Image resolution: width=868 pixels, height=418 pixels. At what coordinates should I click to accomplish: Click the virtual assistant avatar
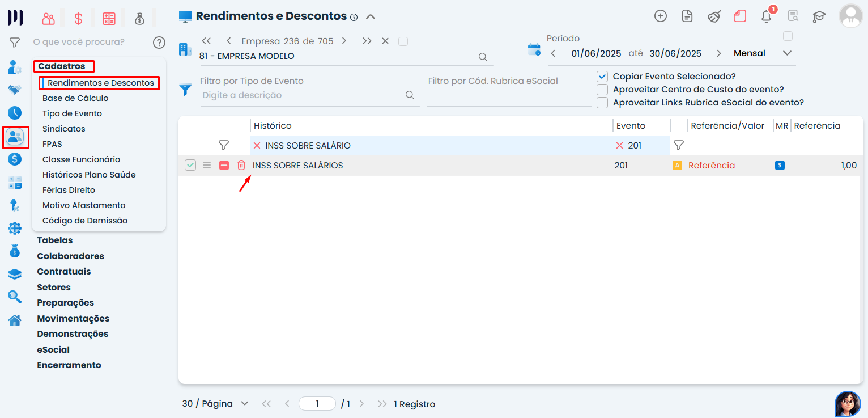tap(847, 403)
